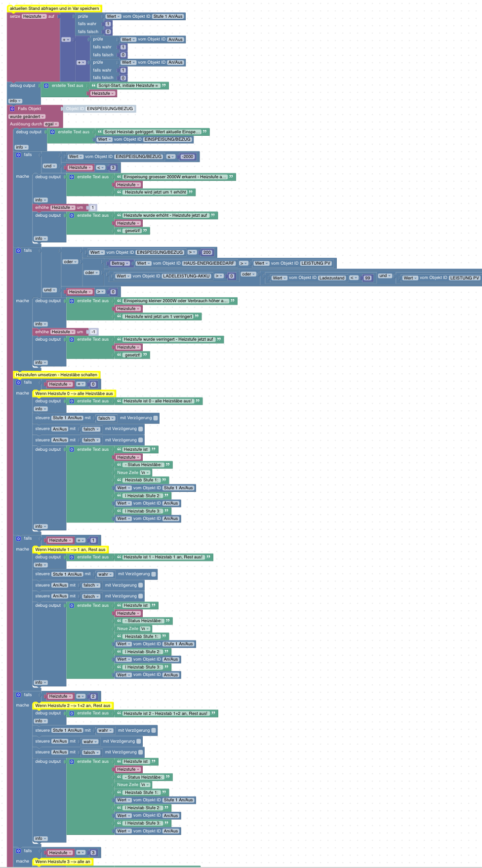Select comment 'Wenn Heizstufe 3 --> alle an'
The image size is (482, 868).
[x=63, y=862]
